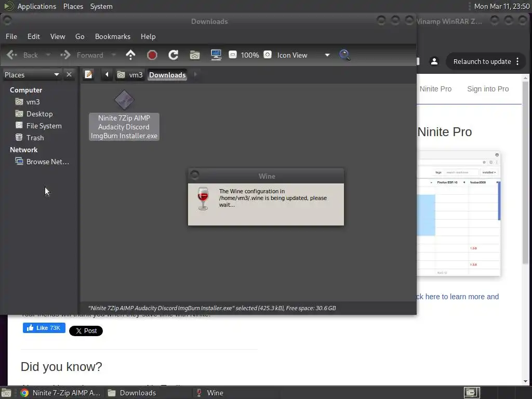Click the Wine dialog title bar menu button

coord(194,176)
